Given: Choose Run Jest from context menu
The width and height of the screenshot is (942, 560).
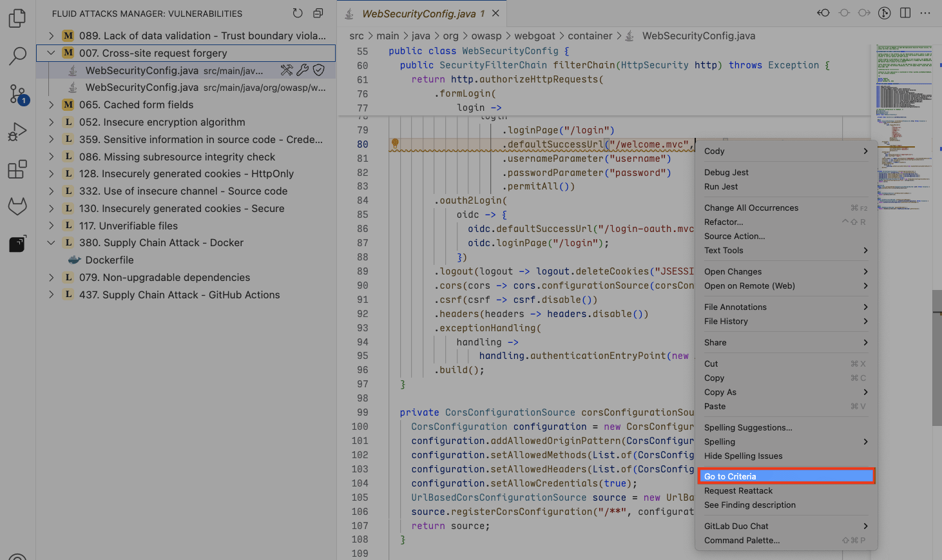Looking at the screenshot, I should point(786,186).
